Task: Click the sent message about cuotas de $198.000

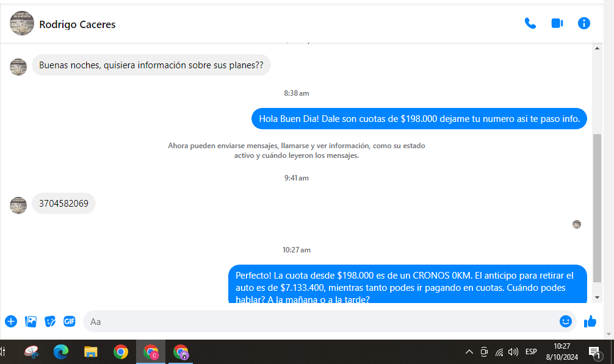Action: click(419, 118)
